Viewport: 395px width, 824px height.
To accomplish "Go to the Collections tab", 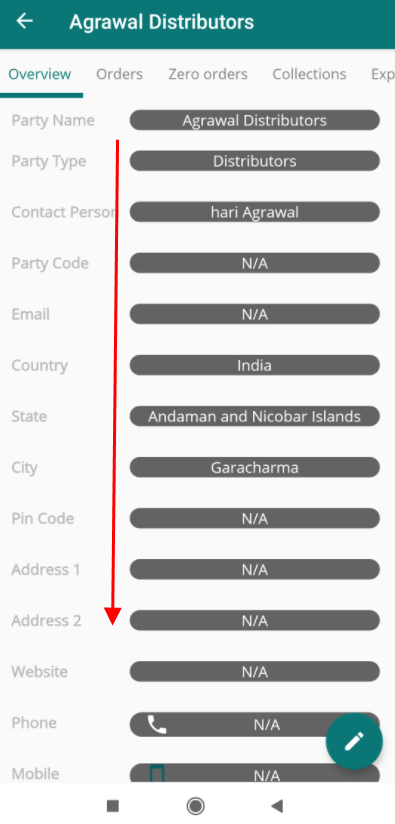I will [309, 74].
